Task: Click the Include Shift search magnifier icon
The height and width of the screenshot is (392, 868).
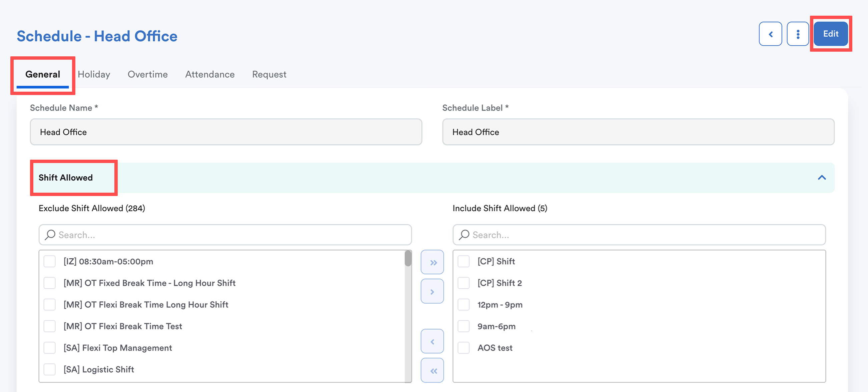Action: [x=464, y=235]
